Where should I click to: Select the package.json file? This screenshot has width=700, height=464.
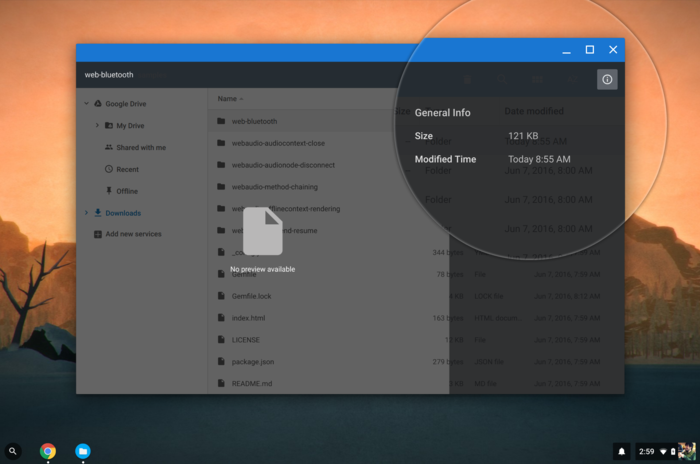click(252, 361)
